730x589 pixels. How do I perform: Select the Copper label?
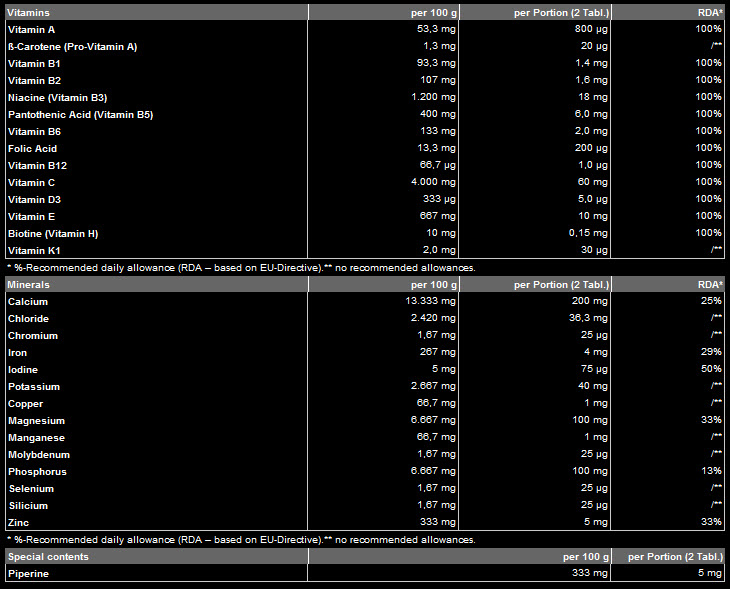pyautogui.click(x=25, y=404)
